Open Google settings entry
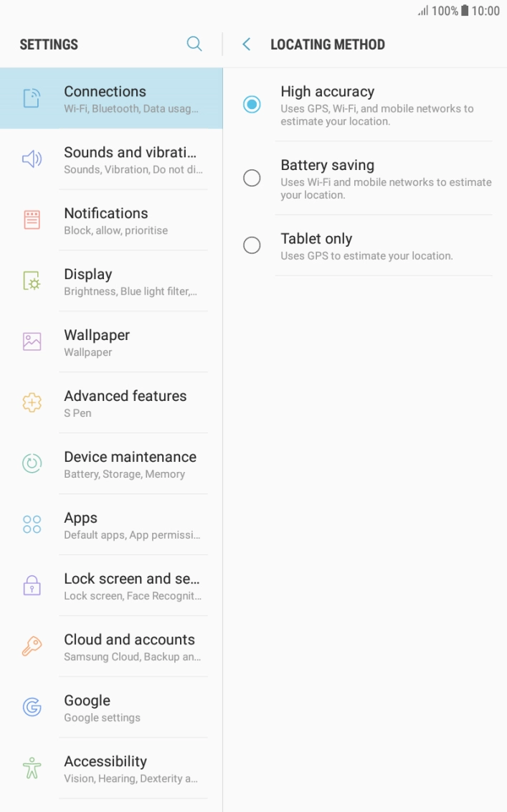The image size is (507, 812). click(133, 707)
